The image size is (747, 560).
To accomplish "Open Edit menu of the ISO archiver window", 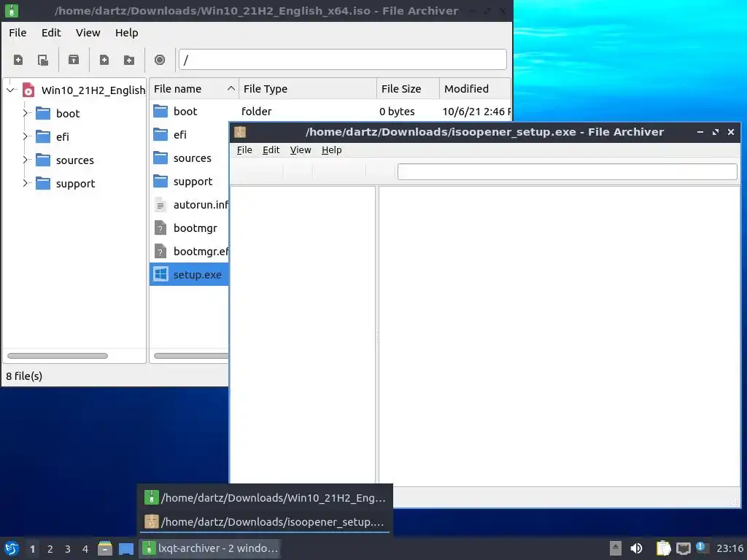I will tap(51, 33).
